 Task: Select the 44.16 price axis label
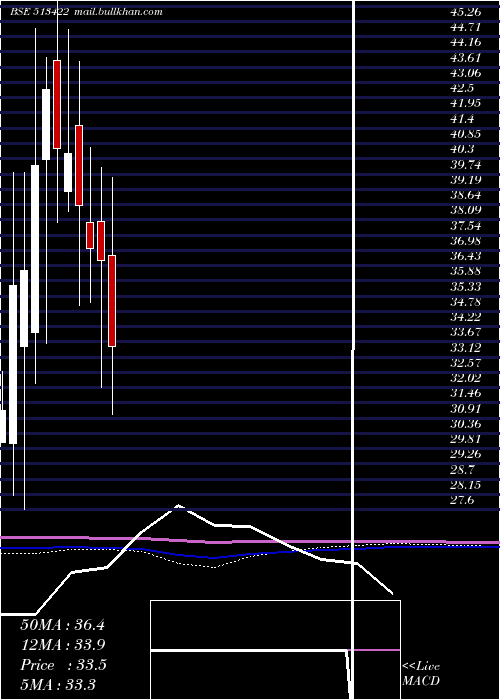465,42
